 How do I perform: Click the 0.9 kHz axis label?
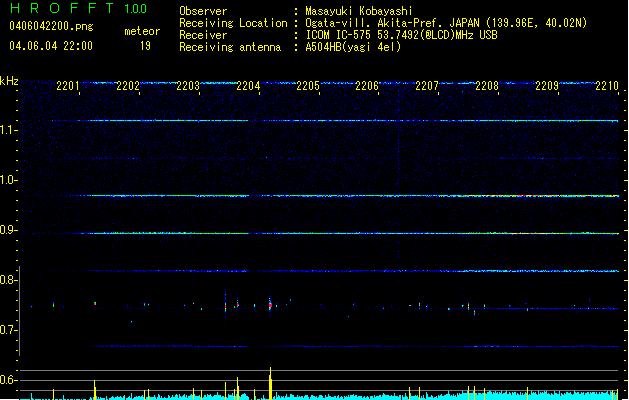pyautogui.click(x=8, y=230)
